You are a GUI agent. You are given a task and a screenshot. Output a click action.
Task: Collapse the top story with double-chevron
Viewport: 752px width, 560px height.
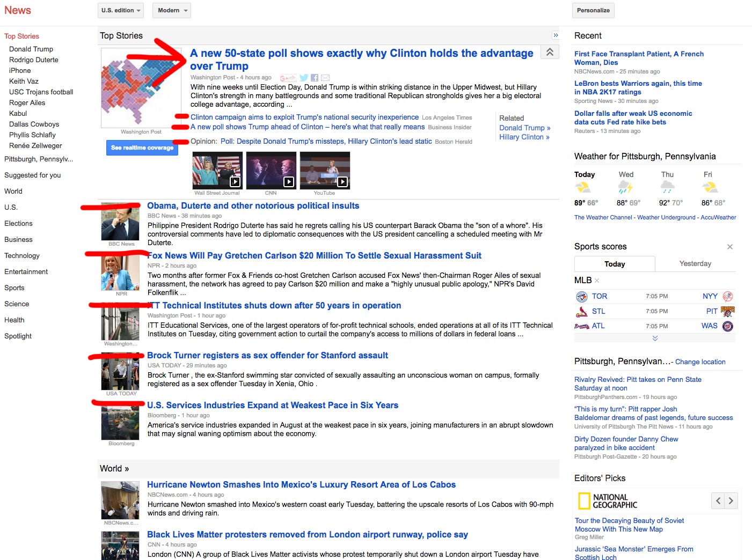550,52
